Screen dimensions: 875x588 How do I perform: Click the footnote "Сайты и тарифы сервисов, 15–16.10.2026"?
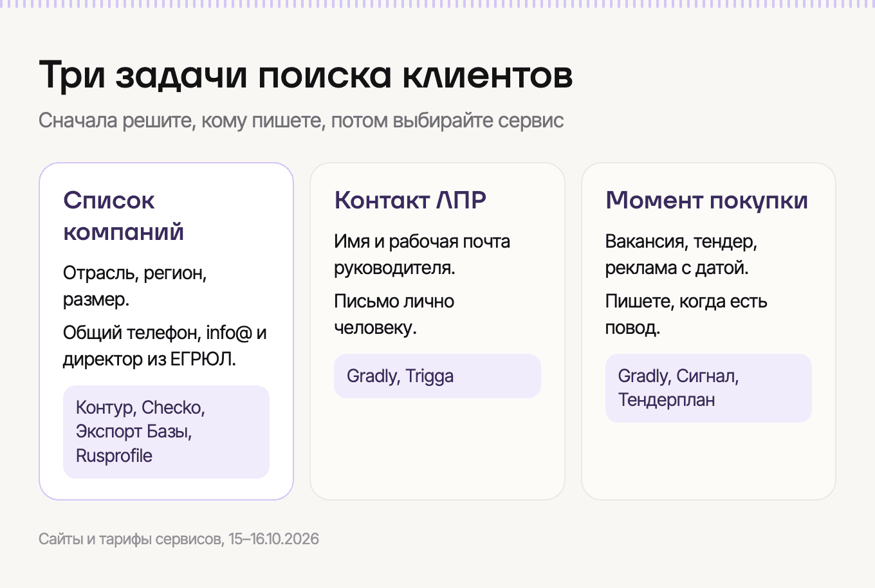point(179,539)
